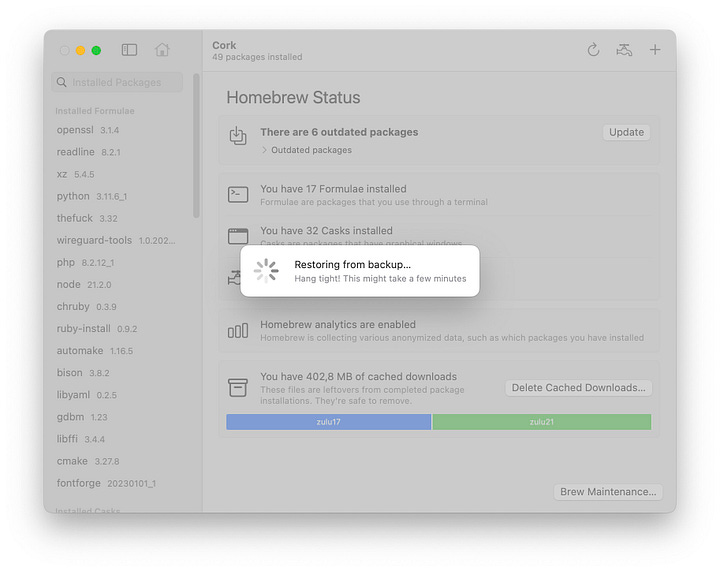Viewport: 720px width, 571px height.
Task: Click Delete Cached Downloads button
Action: coord(579,388)
